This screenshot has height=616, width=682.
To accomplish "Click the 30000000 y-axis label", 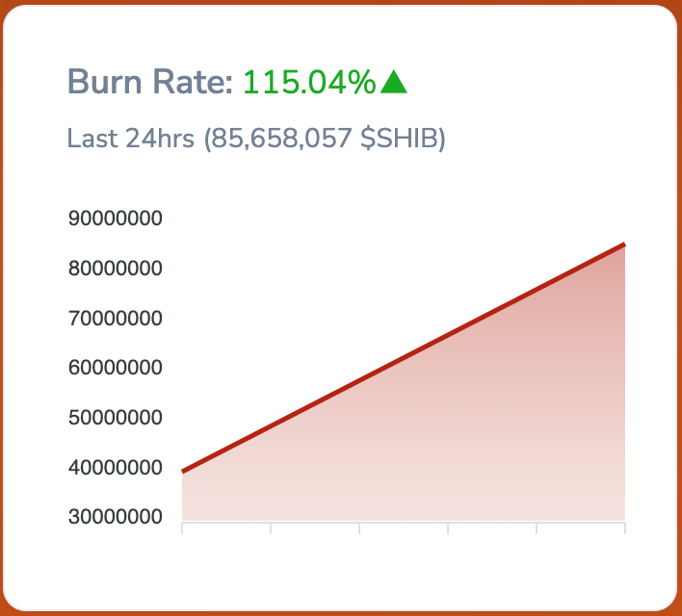I will 116,517.
